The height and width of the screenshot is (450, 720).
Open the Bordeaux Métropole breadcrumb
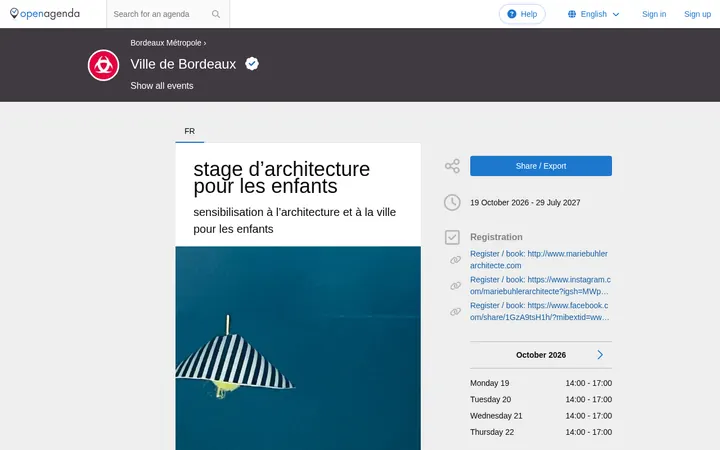tap(166, 43)
